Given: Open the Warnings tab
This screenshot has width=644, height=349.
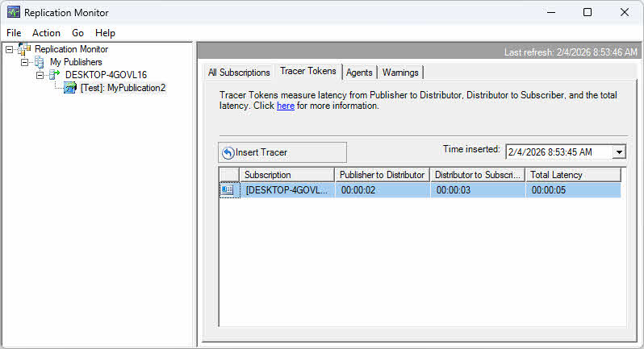Looking at the screenshot, I should click(400, 73).
